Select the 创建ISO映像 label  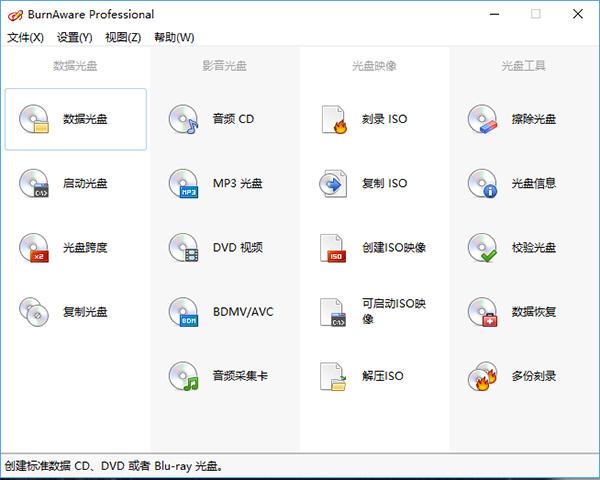pos(394,248)
